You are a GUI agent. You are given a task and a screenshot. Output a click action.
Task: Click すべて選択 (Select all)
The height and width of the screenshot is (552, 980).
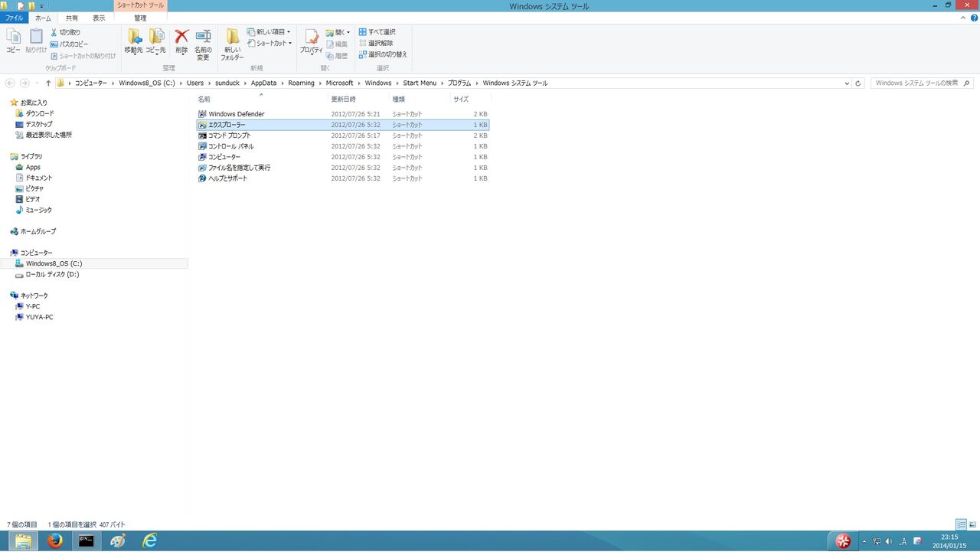point(377,32)
